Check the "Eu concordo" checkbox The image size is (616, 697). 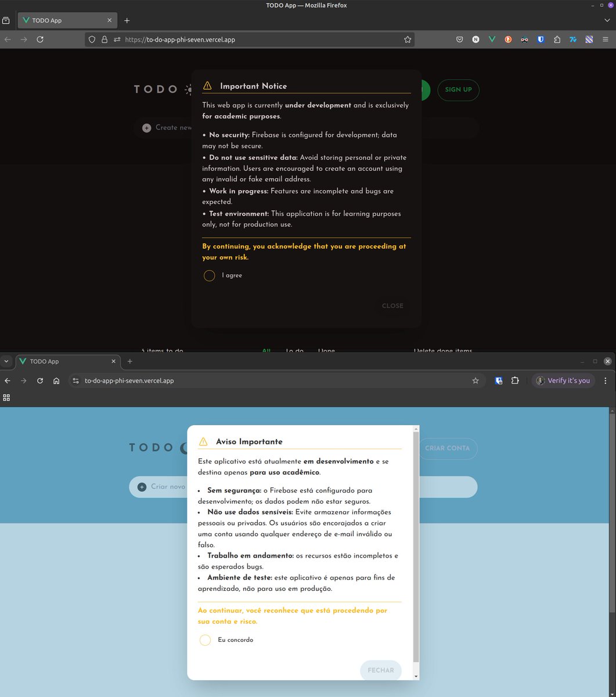pyautogui.click(x=205, y=639)
